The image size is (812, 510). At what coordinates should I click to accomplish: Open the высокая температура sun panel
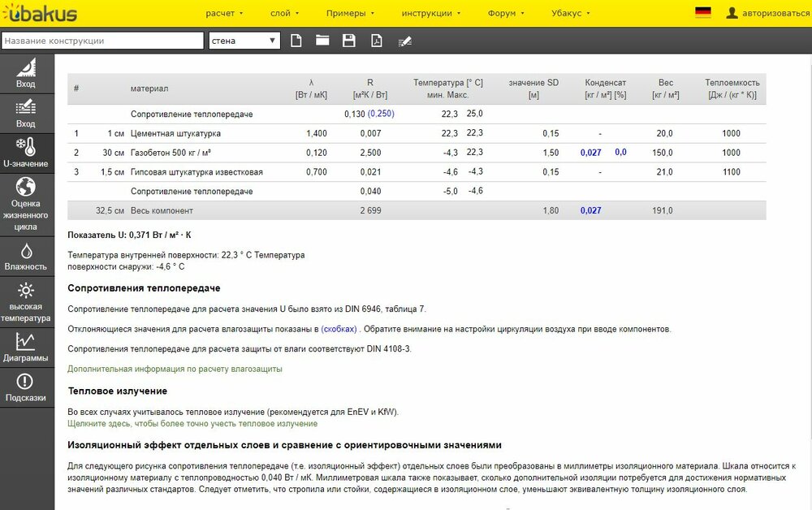click(26, 301)
